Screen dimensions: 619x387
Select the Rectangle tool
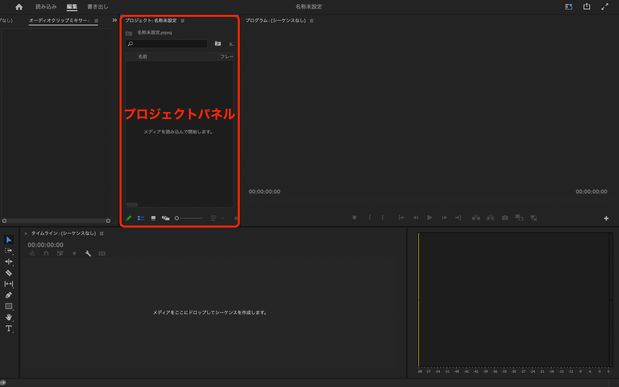[9, 306]
